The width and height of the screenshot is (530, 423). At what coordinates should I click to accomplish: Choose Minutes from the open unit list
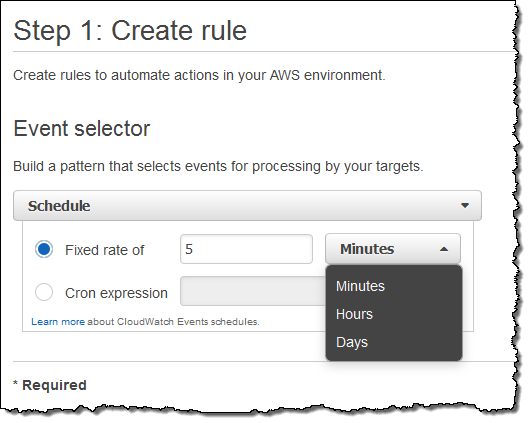pos(360,286)
